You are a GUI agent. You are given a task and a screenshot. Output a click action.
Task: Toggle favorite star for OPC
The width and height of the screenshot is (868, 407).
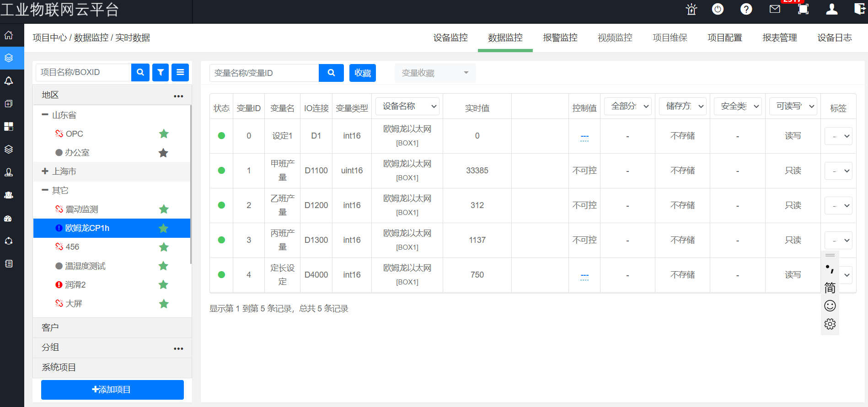pos(164,134)
